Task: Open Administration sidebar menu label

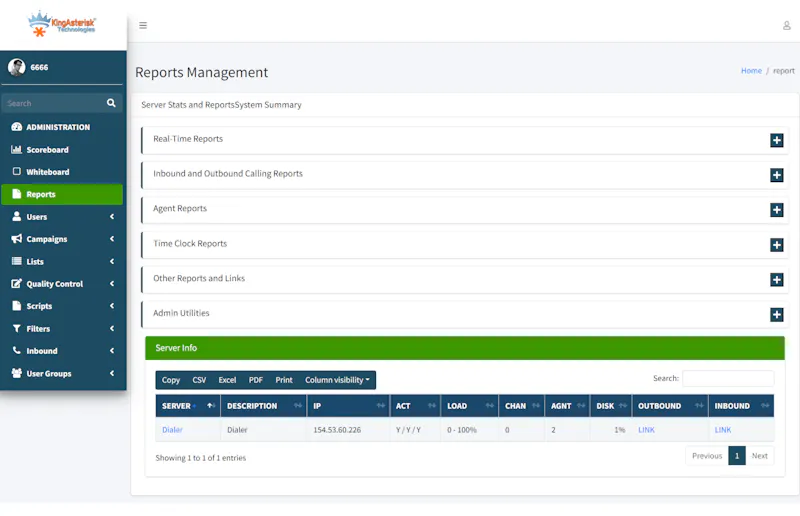Action: point(58,127)
